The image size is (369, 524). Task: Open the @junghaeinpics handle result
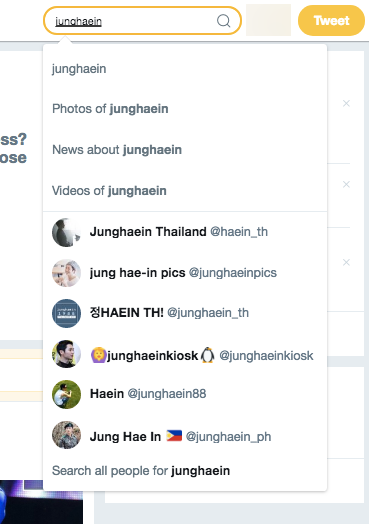pyautogui.click(x=233, y=273)
